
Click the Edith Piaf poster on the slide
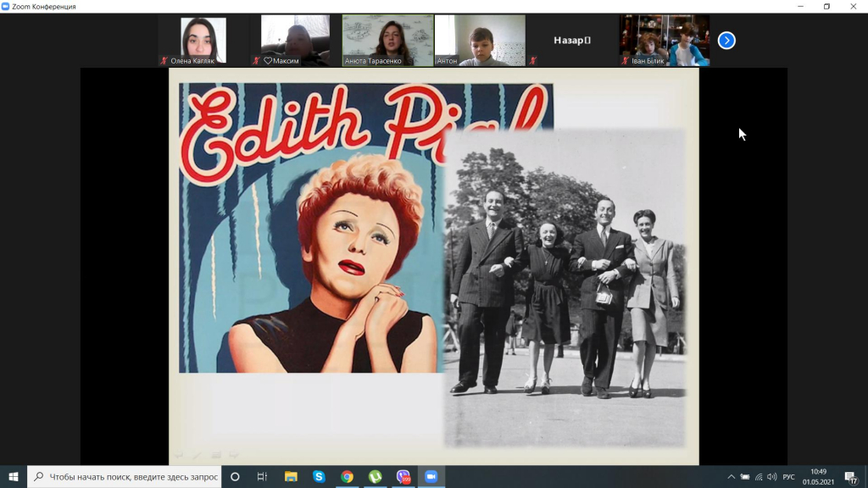click(x=311, y=228)
